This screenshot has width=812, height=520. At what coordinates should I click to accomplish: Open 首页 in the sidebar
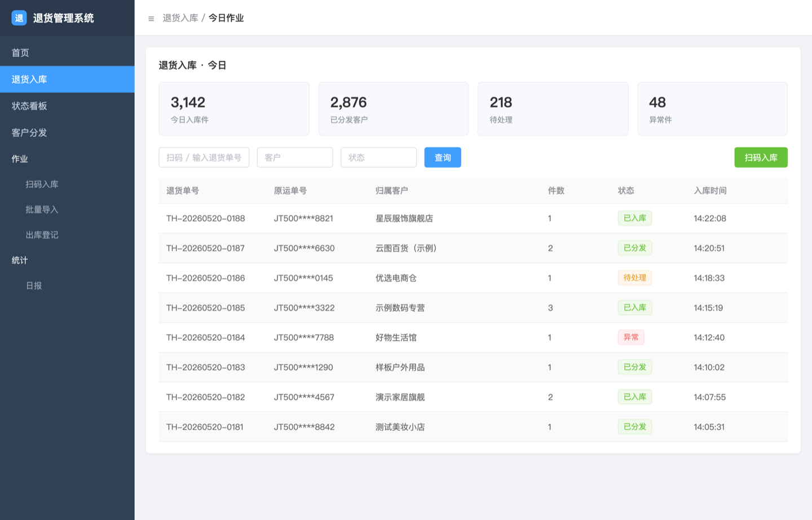[67, 53]
